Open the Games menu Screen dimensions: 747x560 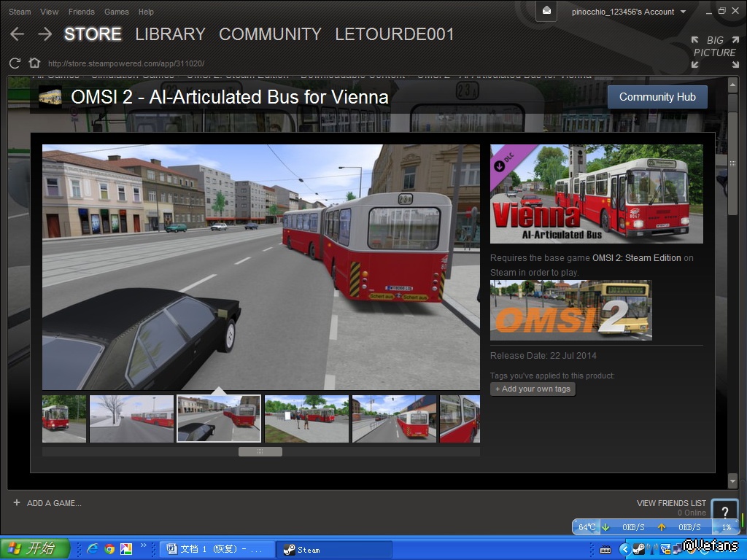[x=117, y=12]
